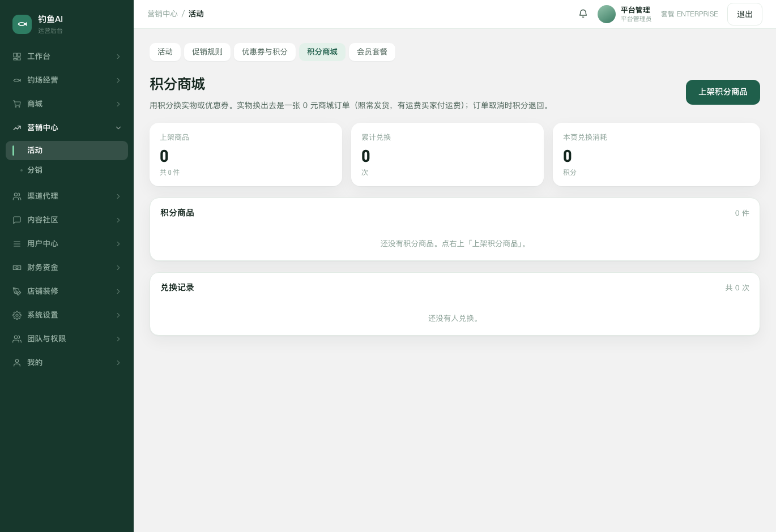Click the 系统设置 gear icon

pos(17,315)
